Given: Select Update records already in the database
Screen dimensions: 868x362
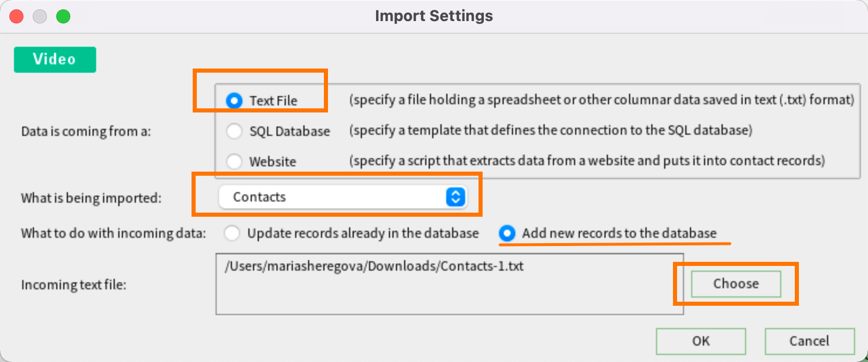Looking at the screenshot, I should tap(233, 233).
